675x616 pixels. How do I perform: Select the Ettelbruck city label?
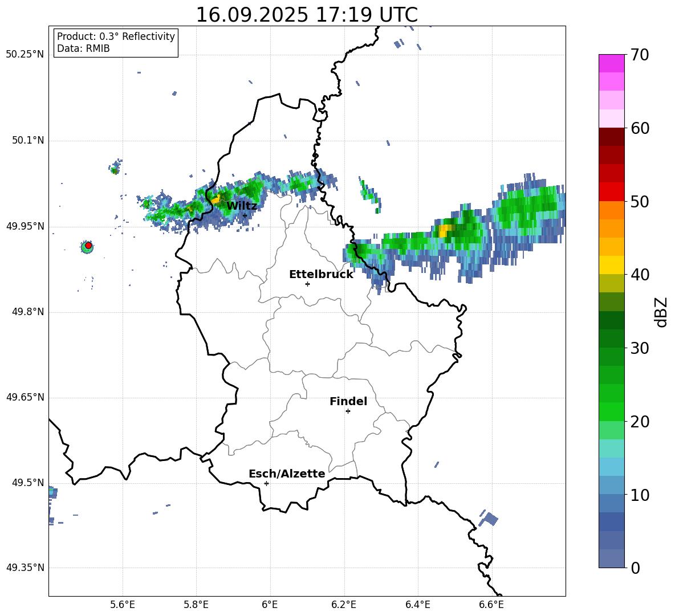coord(321,275)
